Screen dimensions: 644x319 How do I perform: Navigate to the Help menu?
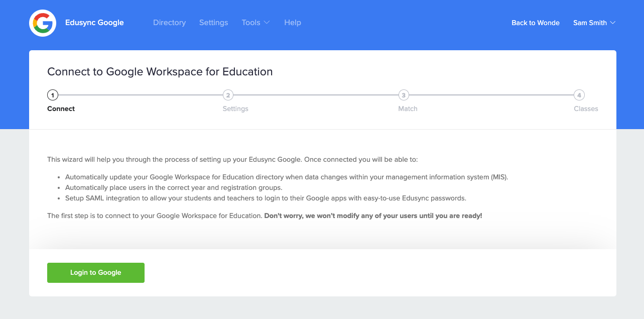(293, 23)
